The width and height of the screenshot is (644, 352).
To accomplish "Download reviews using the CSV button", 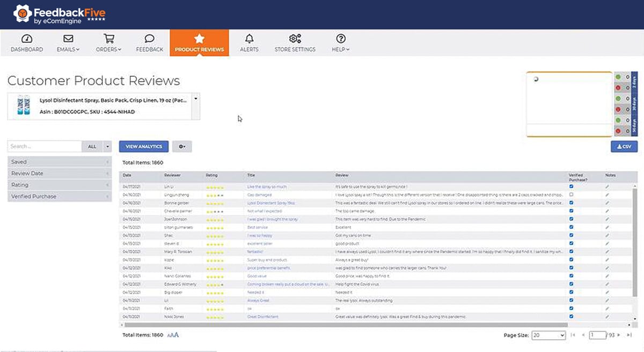I will [624, 146].
